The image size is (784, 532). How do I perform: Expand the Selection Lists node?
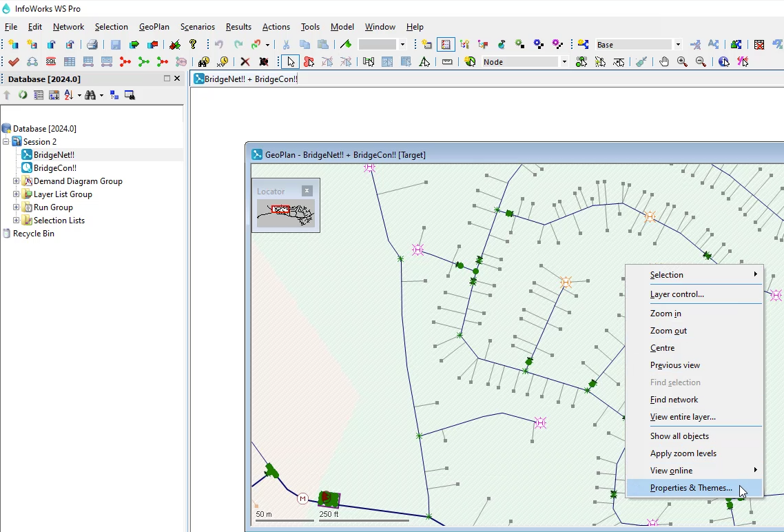(x=16, y=220)
